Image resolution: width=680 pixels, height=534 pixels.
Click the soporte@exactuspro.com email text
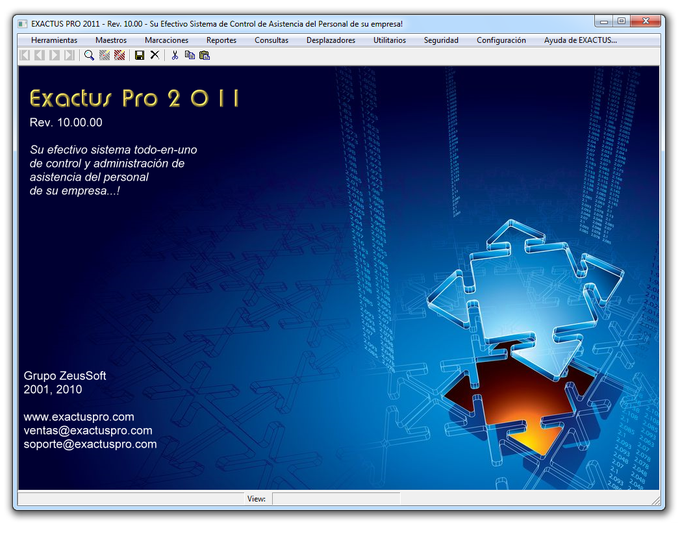click(90, 445)
